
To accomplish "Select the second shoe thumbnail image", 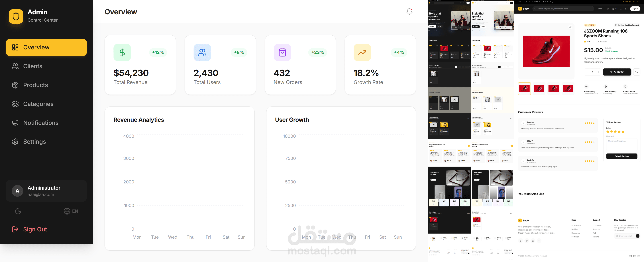I will tap(539, 89).
